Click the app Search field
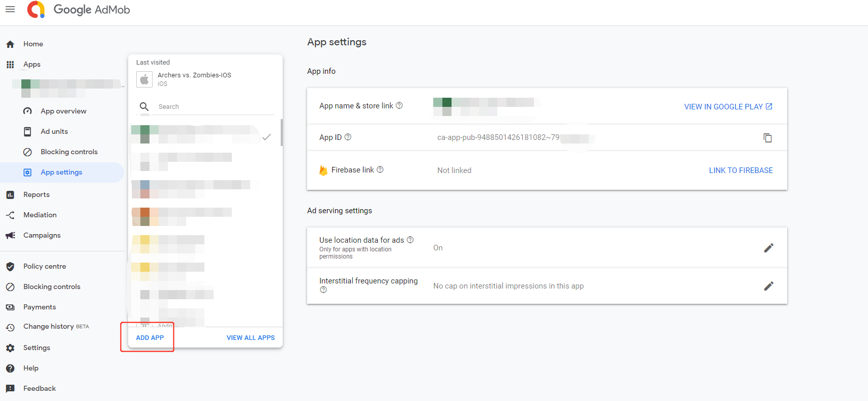This screenshot has height=401, width=868. [214, 107]
